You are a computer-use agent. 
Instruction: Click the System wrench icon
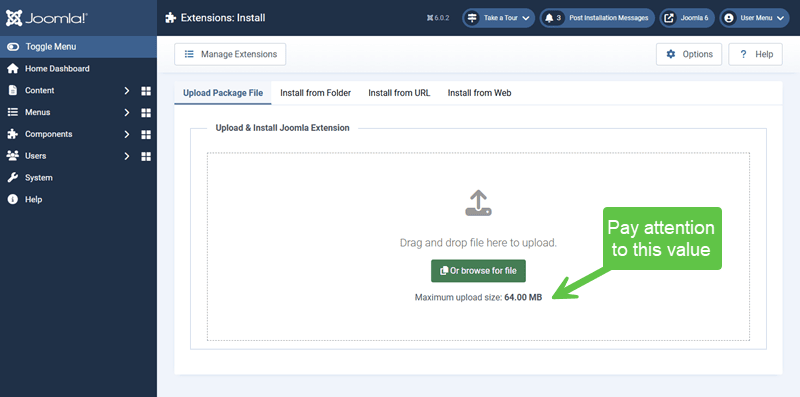point(13,178)
